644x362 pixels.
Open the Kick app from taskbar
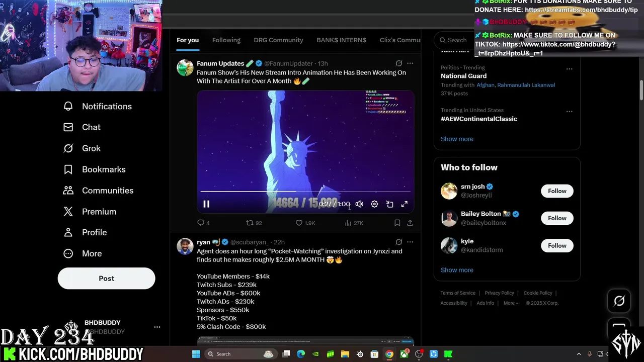448,354
